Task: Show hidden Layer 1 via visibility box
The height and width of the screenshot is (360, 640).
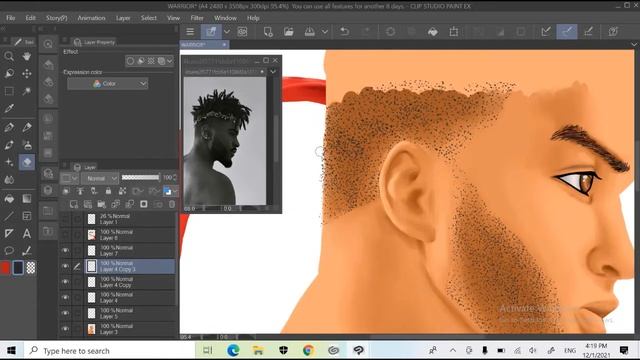Action: click(x=65, y=219)
